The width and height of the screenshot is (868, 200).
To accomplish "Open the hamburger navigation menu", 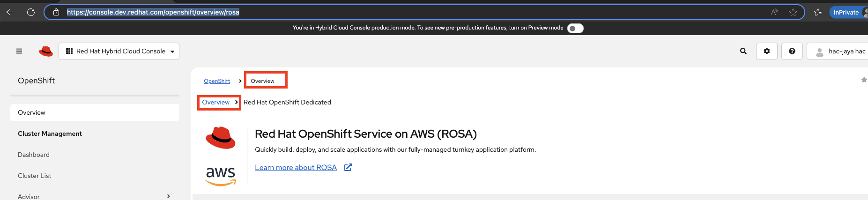I will click(x=19, y=51).
